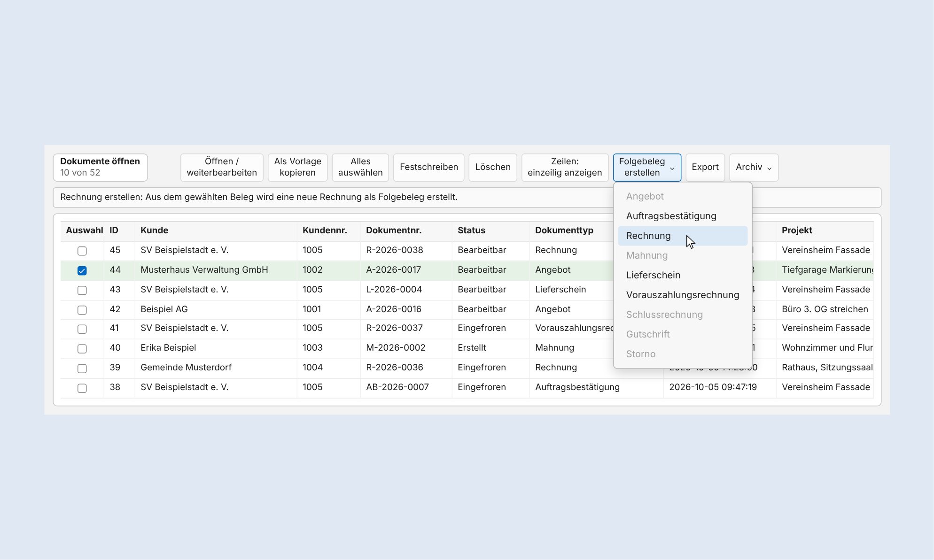Enable the checkbox for Erika Beispiel
This screenshot has width=934, height=560.
(82, 348)
